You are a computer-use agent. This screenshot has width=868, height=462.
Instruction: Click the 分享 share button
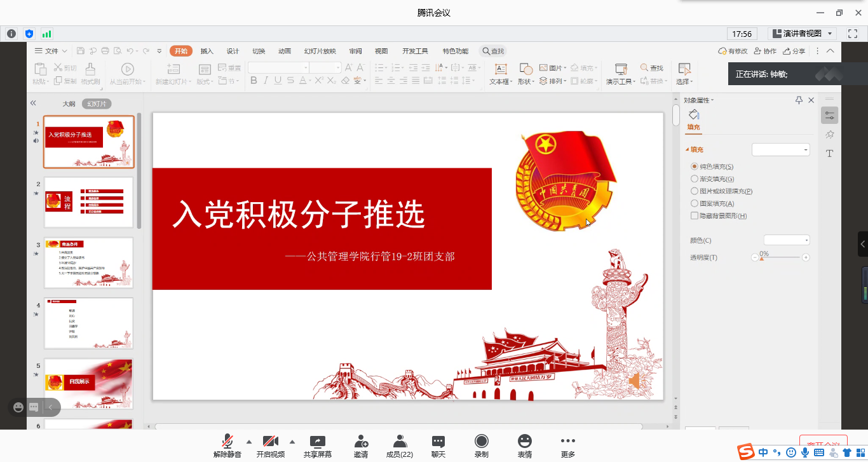click(x=794, y=51)
